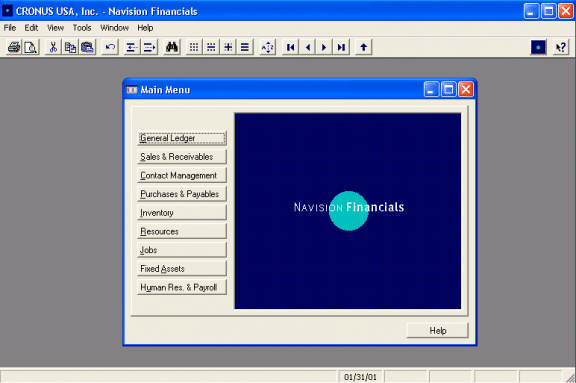Open Print Preview from toolbar

click(x=30, y=47)
